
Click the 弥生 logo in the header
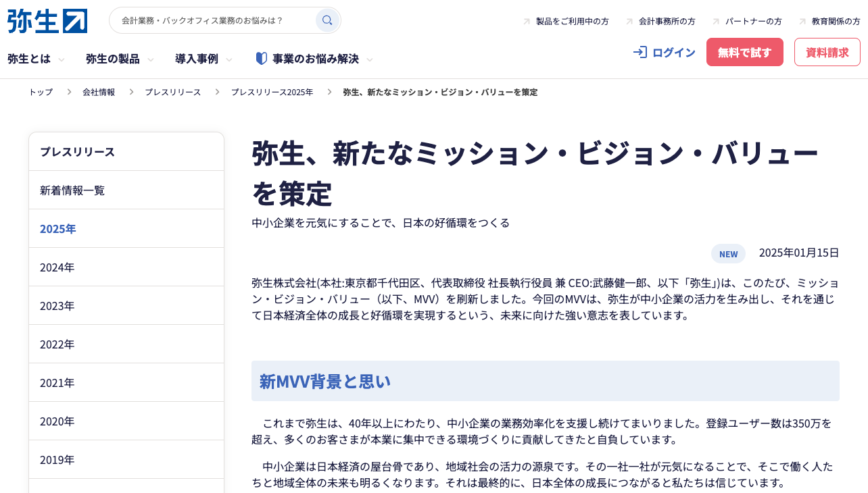(47, 21)
